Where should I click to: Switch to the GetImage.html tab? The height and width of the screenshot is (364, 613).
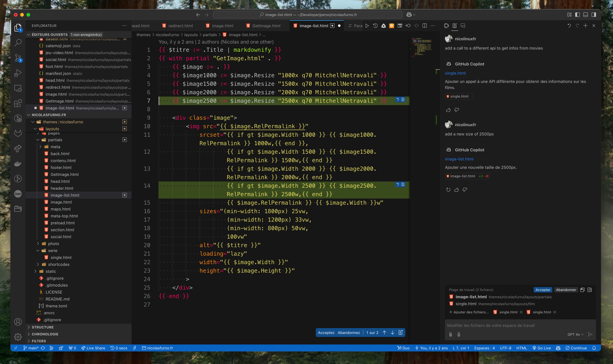(x=266, y=26)
